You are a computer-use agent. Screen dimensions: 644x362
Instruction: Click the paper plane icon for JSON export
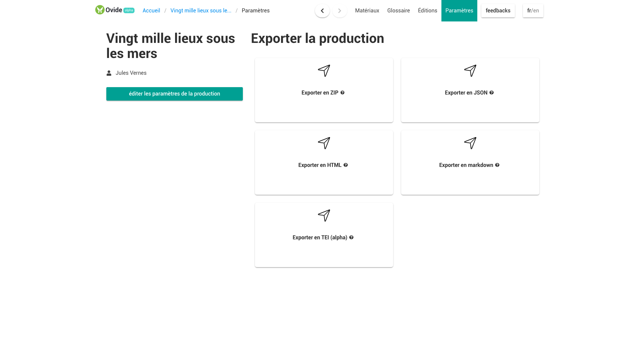(x=470, y=71)
